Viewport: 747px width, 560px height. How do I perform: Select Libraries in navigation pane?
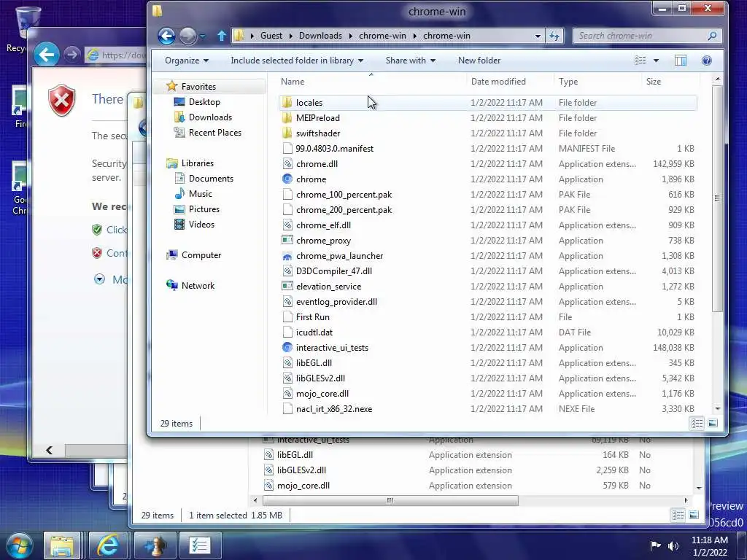coord(197,163)
